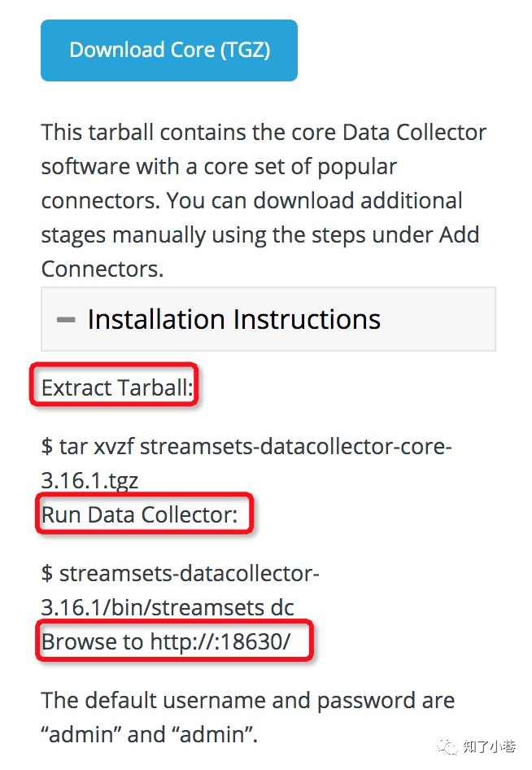Click the Extract Tarball label
This screenshot has height=770, width=532.
click(117, 387)
